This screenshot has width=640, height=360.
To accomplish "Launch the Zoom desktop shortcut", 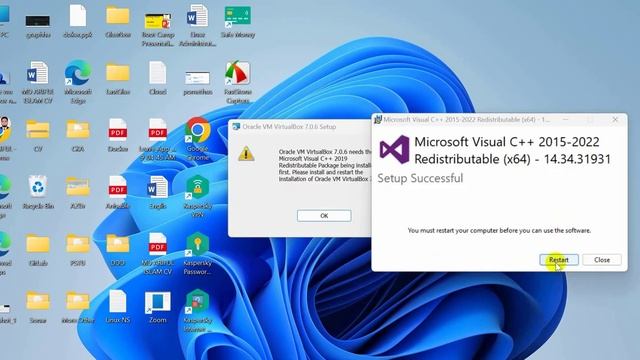I will [x=158, y=307].
